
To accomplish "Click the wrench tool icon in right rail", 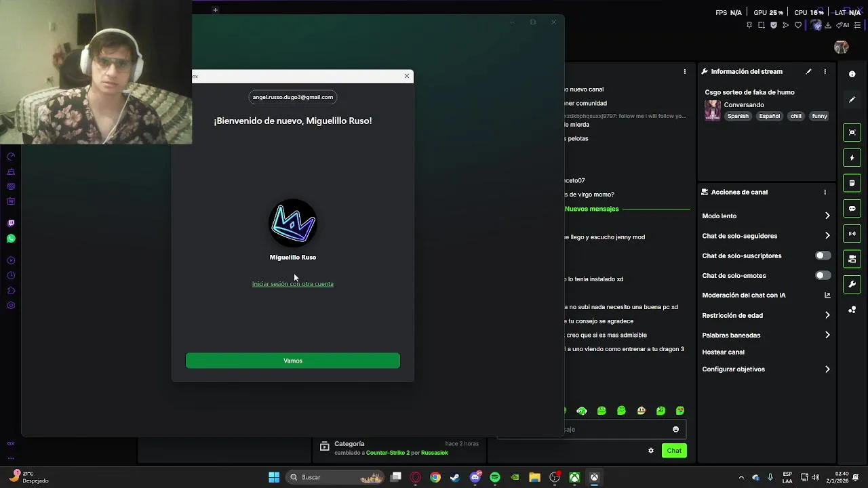I will click(x=852, y=285).
